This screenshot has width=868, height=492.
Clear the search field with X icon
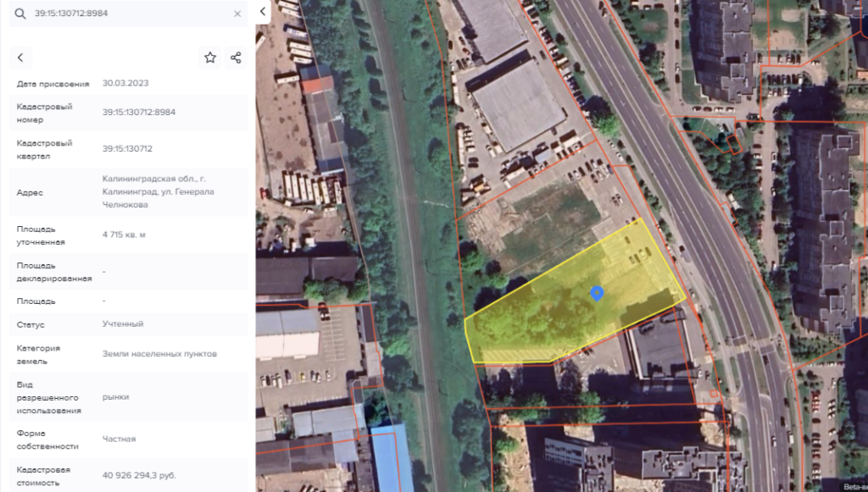[x=237, y=14]
